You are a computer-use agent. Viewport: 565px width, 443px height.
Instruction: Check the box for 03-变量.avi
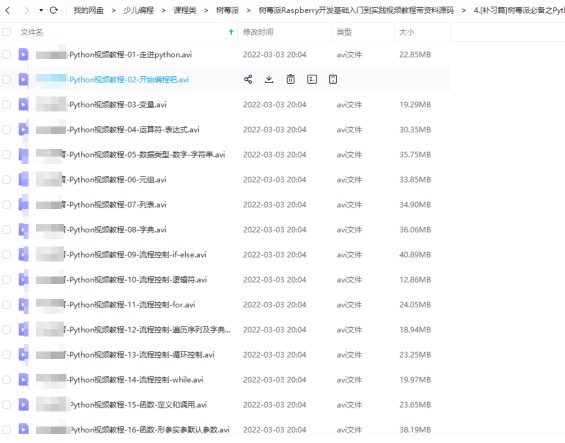pos(6,105)
